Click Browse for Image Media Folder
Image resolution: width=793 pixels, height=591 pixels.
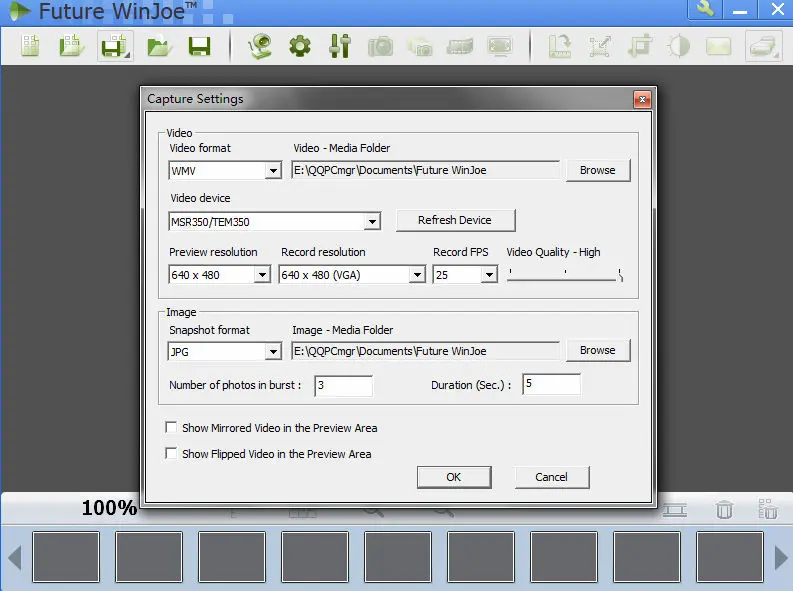598,350
